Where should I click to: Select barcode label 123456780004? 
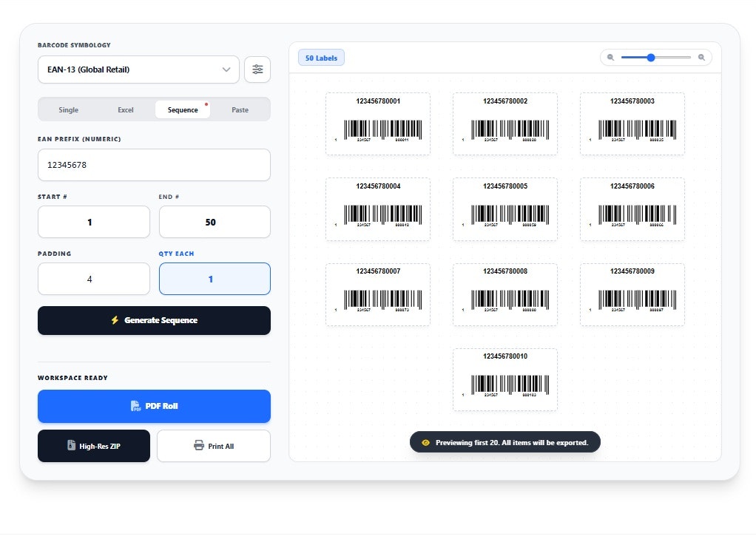[378, 209]
